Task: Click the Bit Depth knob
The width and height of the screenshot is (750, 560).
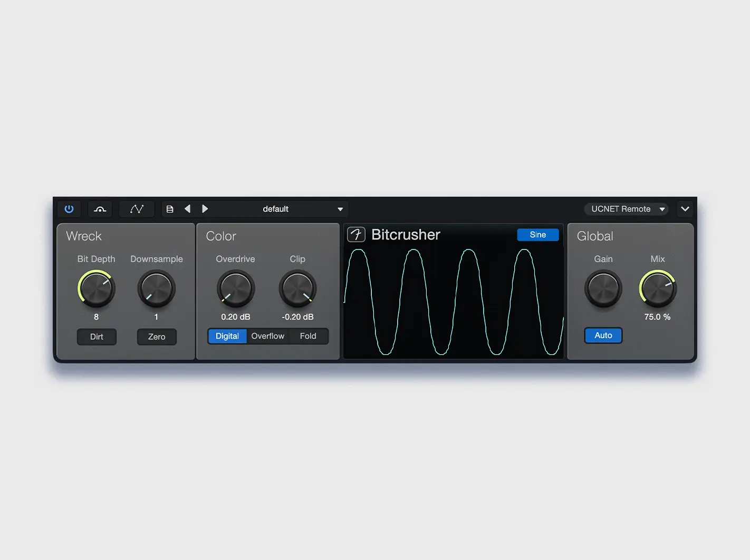Action: (97, 288)
